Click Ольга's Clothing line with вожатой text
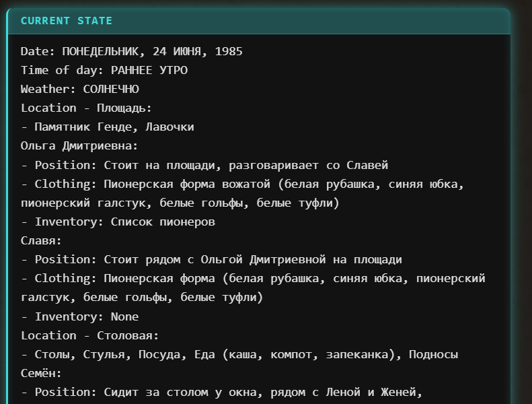 [x=242, y=193]
